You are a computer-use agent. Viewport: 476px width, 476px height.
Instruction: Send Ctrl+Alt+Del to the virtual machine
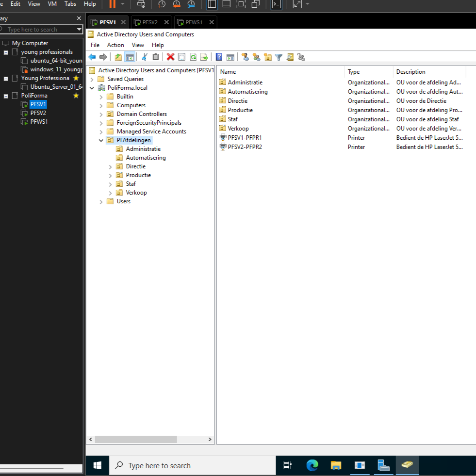coord(141,4)
